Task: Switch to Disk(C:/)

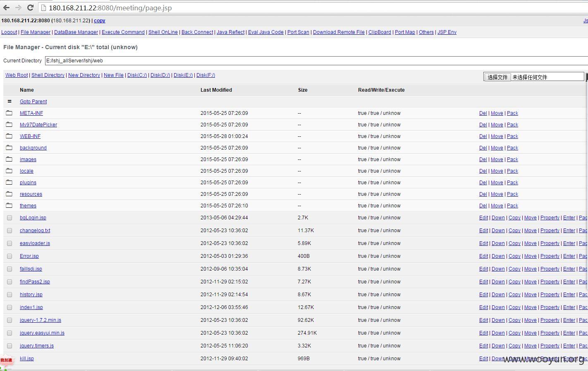Action: [x=137, y=75]
